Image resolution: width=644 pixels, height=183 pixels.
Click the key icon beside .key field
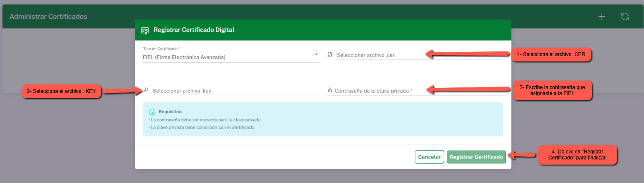145,90
